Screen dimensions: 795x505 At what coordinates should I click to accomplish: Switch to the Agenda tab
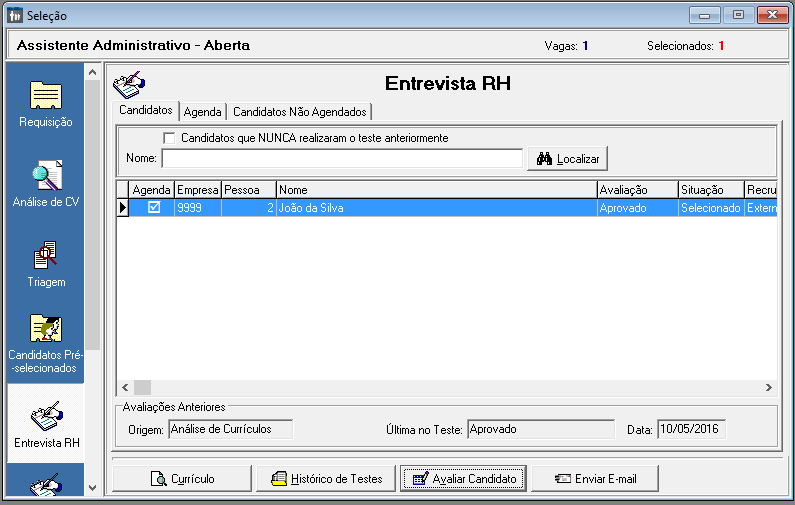coord(202,112)
